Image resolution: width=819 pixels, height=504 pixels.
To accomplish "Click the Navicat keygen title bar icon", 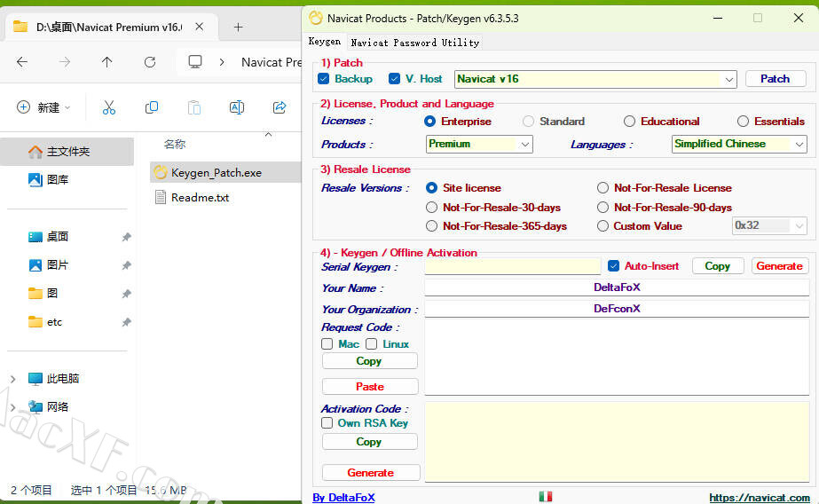I will (x=316, y=19).
